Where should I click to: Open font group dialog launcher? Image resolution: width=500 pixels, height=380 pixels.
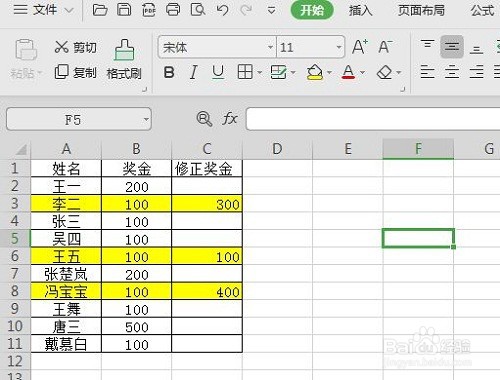(403, 89)
